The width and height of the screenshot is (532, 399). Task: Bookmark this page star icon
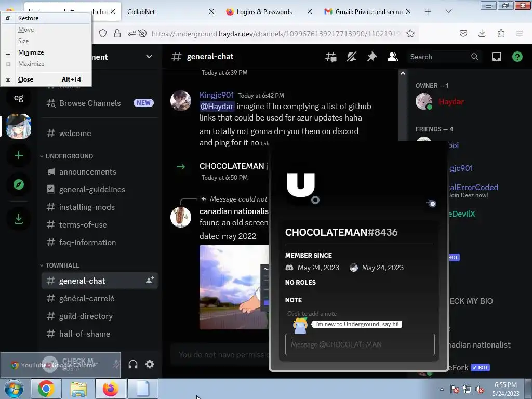pyautogui.click(x=410, y=33)
